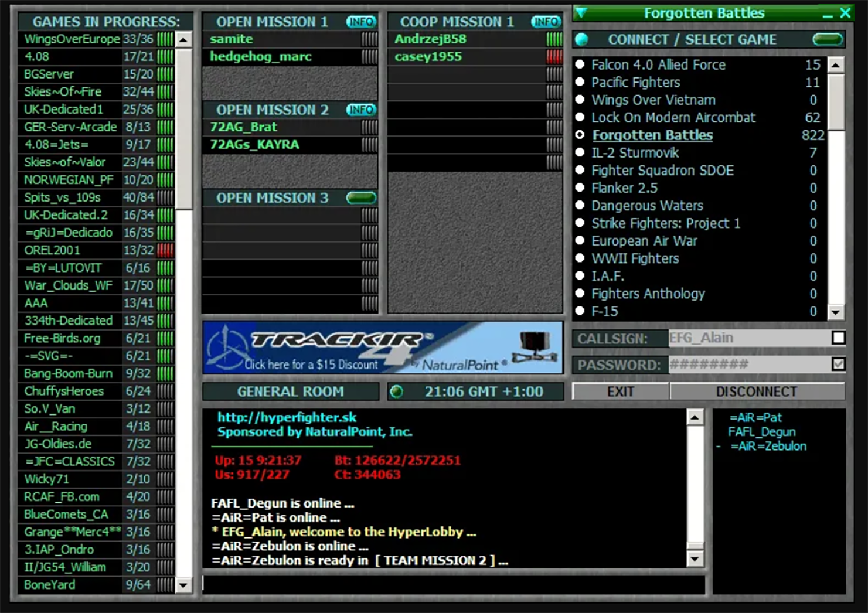Click the green triangle beside Forgotten Battles title
Image resolution: width=868 pixels, height=613 pixels.
(x=581, y=12)
